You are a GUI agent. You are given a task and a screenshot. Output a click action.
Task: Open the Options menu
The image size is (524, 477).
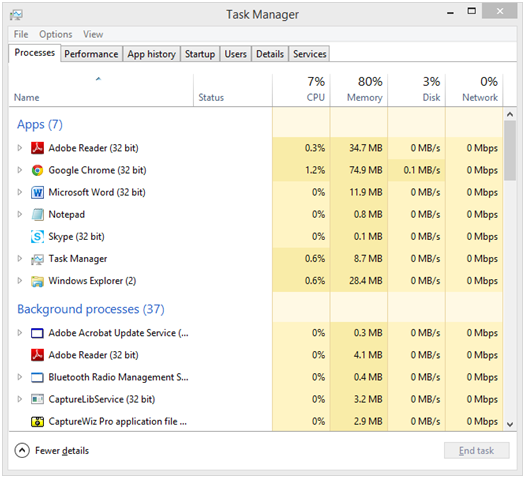coord(55,34)
